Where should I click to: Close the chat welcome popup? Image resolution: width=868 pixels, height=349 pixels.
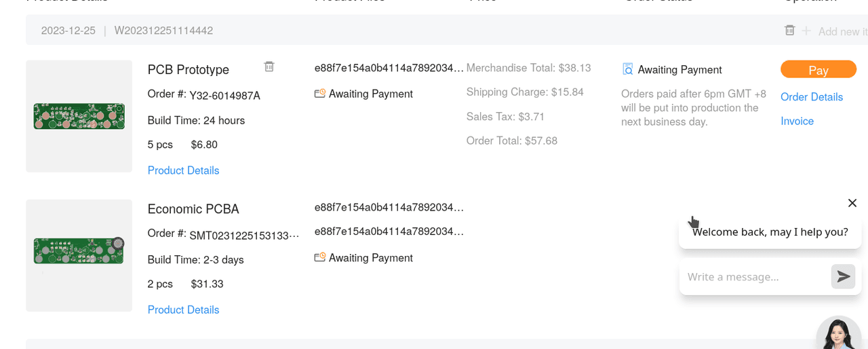pyautogui.click(x=852, y=203)
